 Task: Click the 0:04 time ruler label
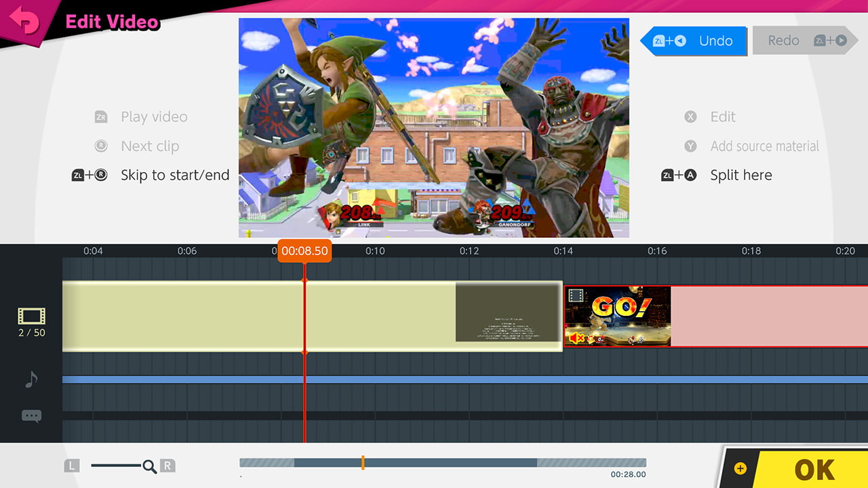point(93,251)
